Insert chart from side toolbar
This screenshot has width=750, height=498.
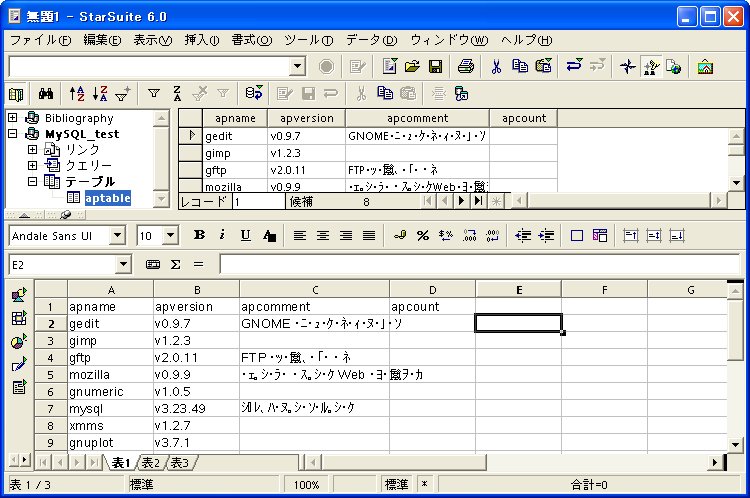coord(19,342)
